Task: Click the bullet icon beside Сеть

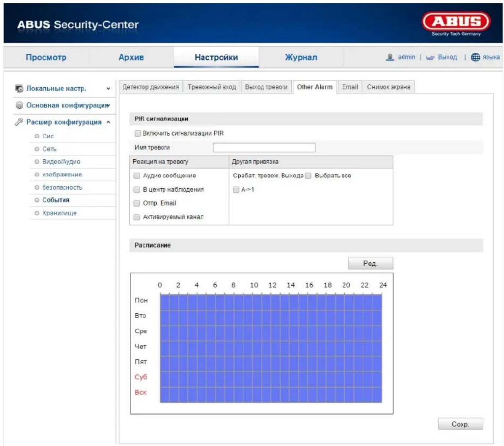Action: click(37, 149)
